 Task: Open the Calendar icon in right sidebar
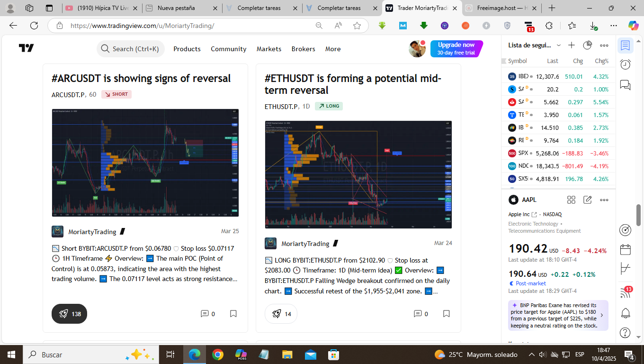click(x=625, y=250)
